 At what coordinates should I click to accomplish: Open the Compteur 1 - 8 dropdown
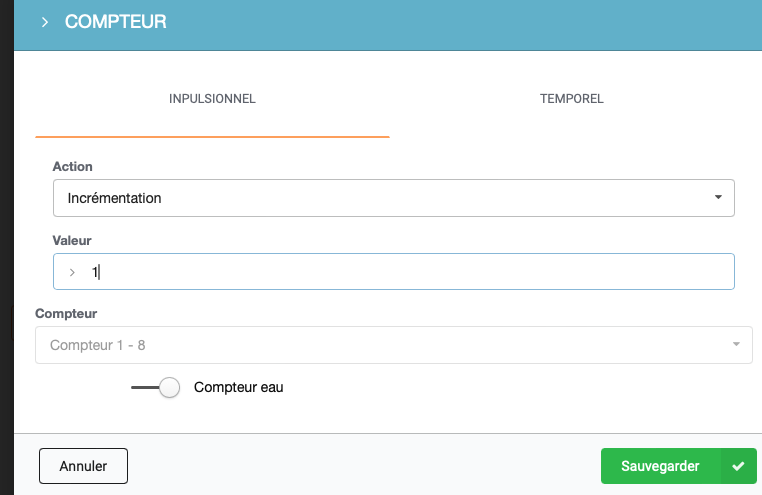(x=394, y=345)
